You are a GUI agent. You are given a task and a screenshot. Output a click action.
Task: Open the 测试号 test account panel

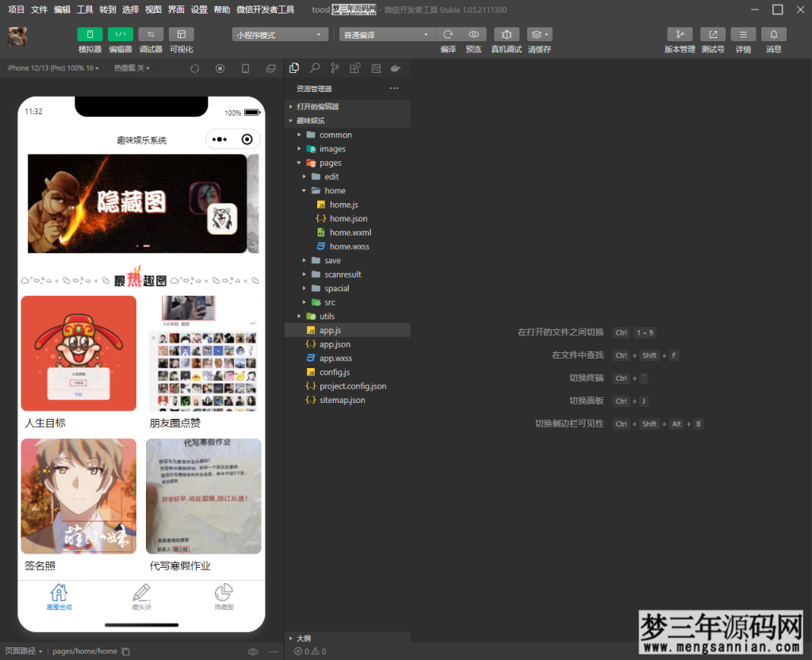click(712, 34)
